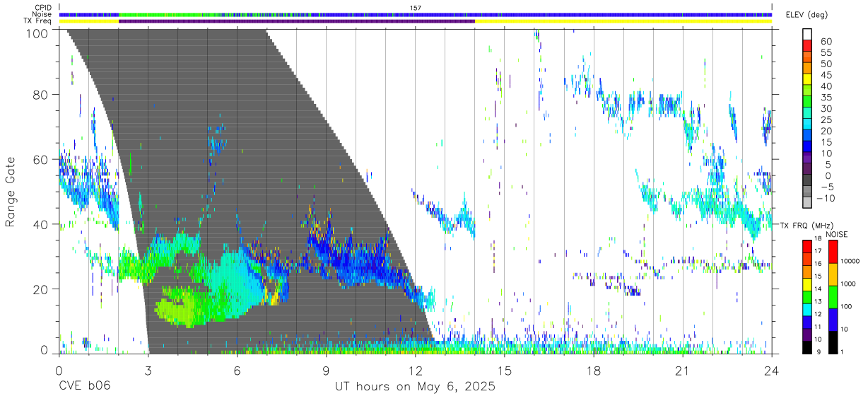Screen dimensions: 868x401
Task: Pick the cyan 12–13 MHz frequency swatch
Action: click(807, 309)
